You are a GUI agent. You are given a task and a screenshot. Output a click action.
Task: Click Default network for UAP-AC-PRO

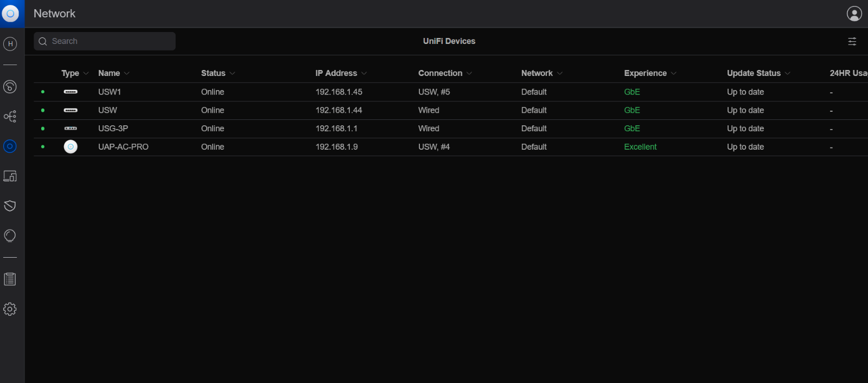point(534,147)
